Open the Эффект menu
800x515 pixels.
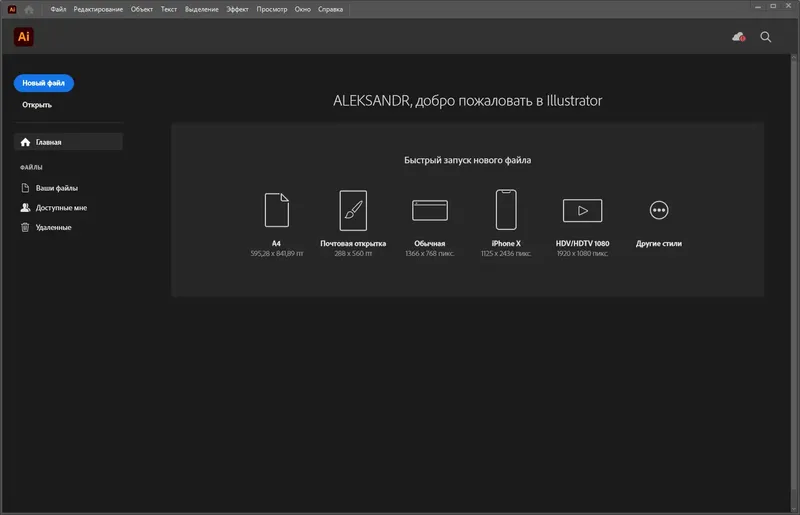click(237, 9)
